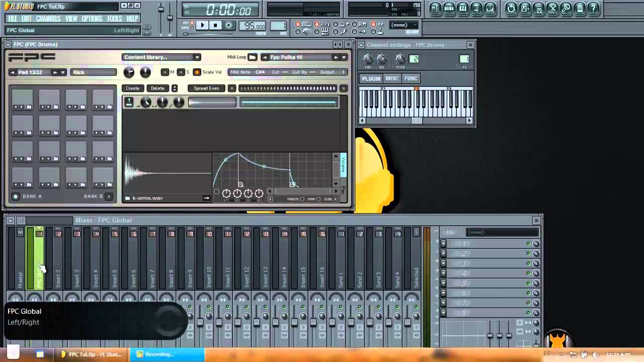Open the FPC Drums plugin window menu
The height and width of the screenshot is (362, 644).
[9, 45]
